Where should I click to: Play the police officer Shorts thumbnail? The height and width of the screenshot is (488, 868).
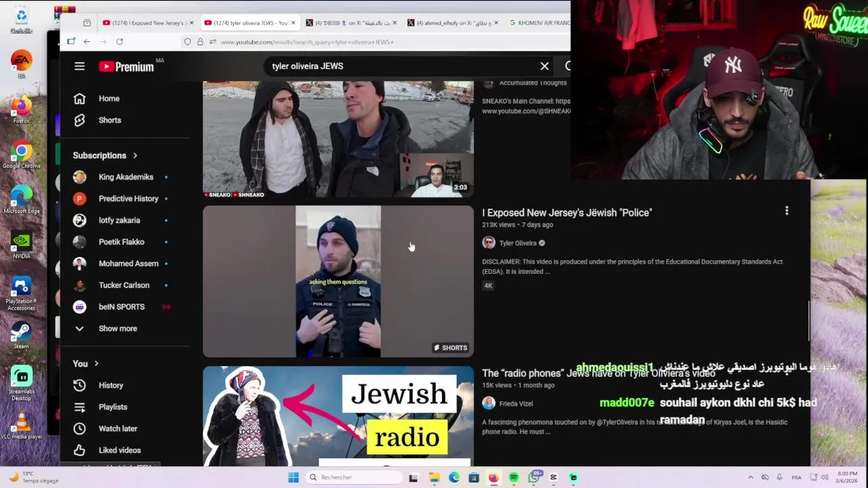click(338, 281)
